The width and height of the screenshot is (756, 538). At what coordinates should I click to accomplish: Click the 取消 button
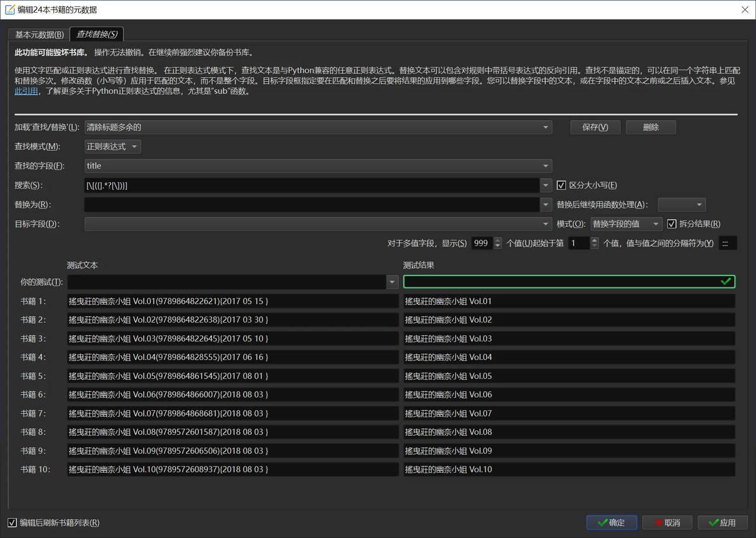pyautogui.click(x=667, y=523)
